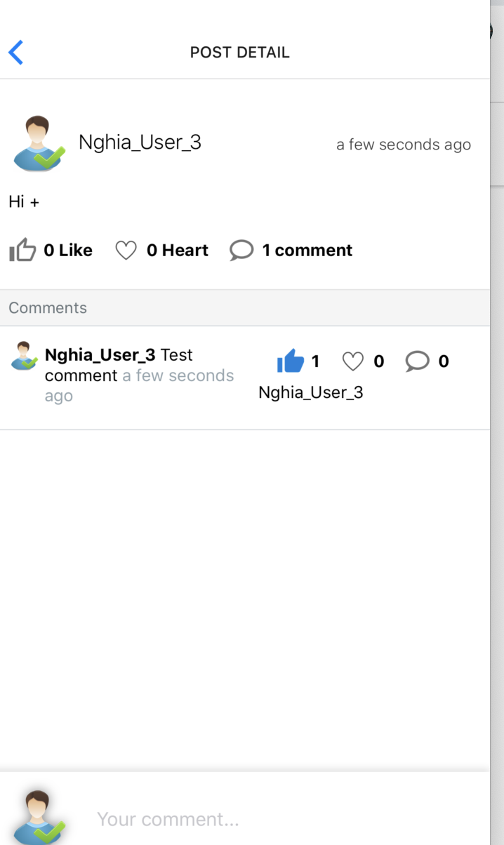Screen dimensions: 504x845
Task: Select the POST DETAIL title
Action: point(239,52)
